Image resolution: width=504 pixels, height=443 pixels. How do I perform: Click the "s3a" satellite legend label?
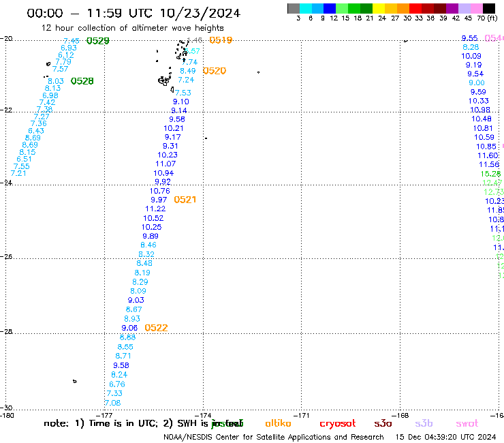pos(383,423)
